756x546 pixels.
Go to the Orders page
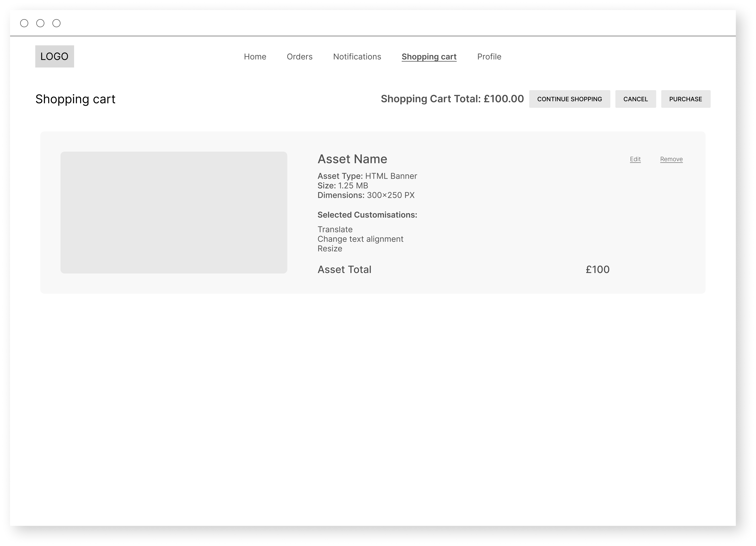pyautogui.click(x=299, y=57)
